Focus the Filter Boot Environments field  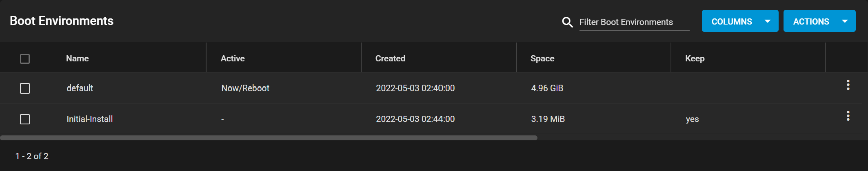(x=634, y=22)
